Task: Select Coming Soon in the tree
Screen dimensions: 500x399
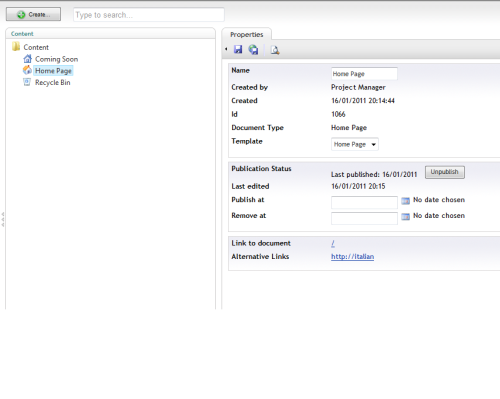Action: (x=57, y=59)
